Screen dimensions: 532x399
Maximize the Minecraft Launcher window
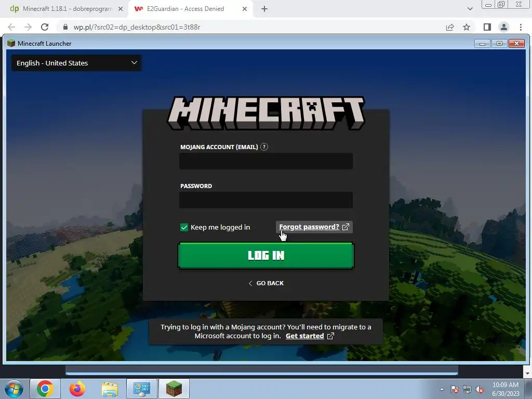point(499,44)
